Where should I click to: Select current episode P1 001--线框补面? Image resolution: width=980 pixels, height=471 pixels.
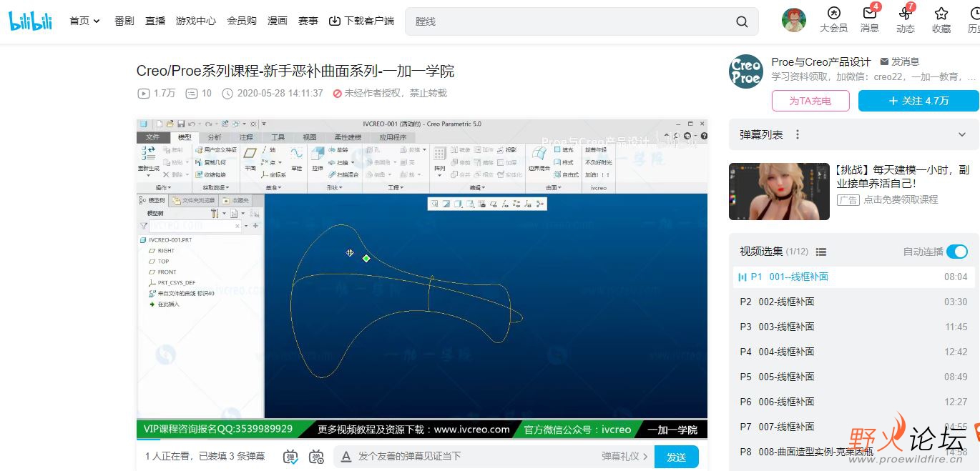click(853, 277)
